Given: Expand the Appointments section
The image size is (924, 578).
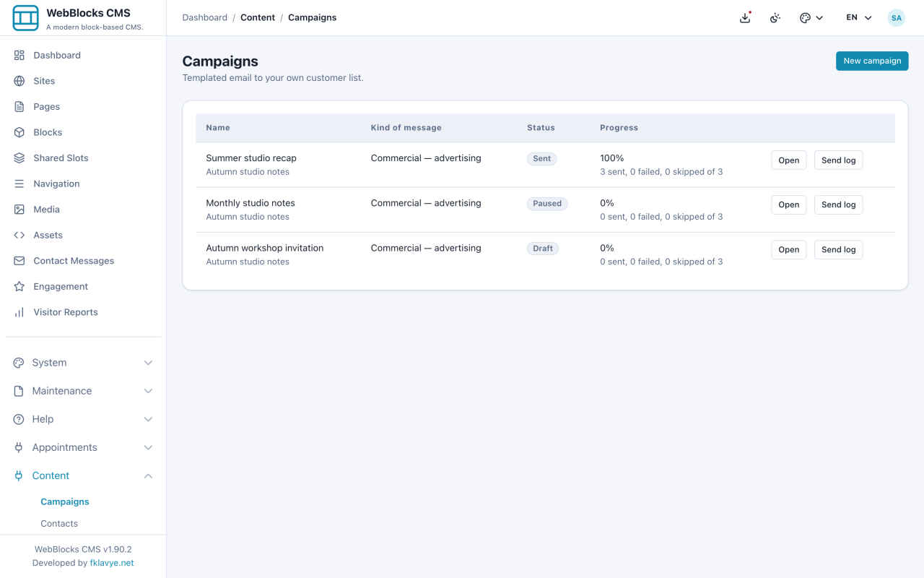Looking at the screenshot, I should 83,447.
